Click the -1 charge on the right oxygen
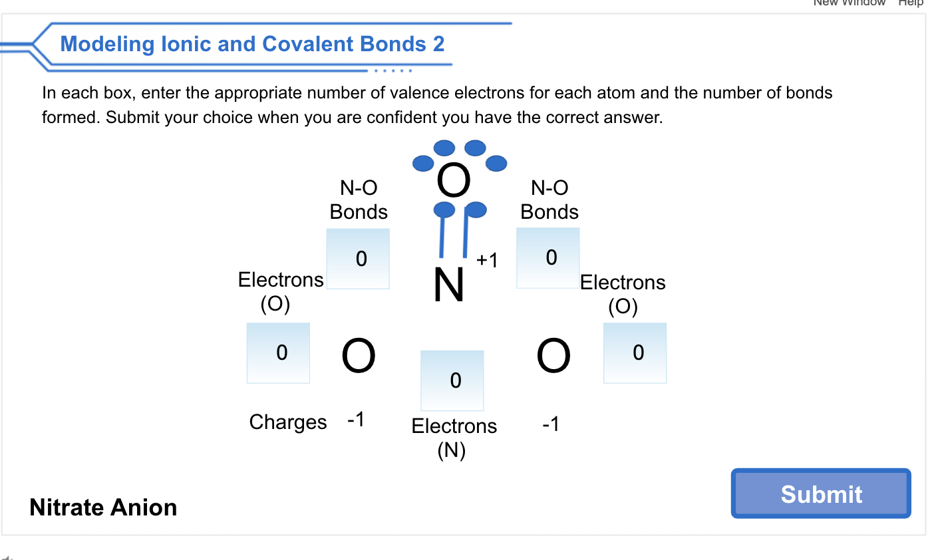938x560 pixels. coord(550,424)
